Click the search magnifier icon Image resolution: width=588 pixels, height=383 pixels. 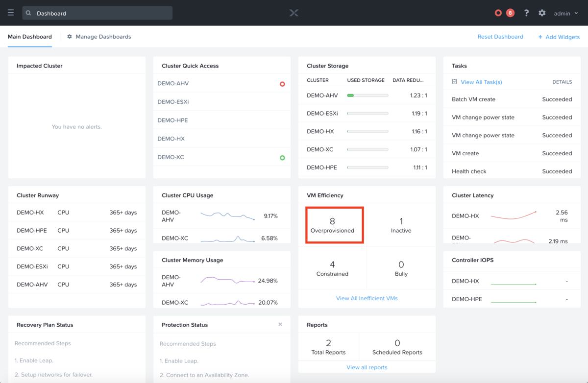[x=29, y=13]
